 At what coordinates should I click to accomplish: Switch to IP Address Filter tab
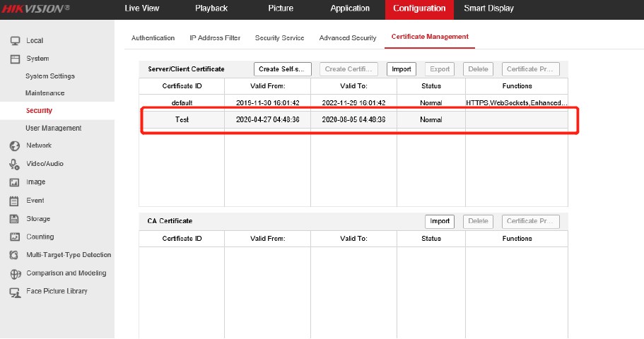214,37
